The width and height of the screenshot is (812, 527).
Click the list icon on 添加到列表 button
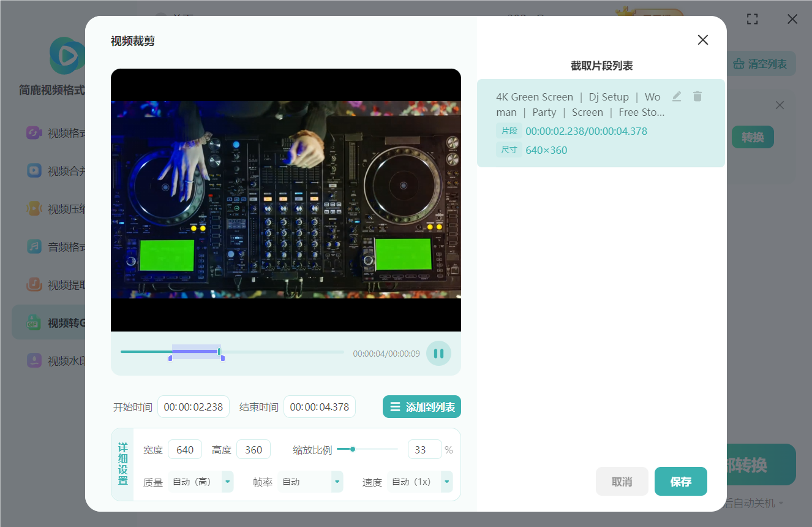pyautogui.click(x=395, y=407)
